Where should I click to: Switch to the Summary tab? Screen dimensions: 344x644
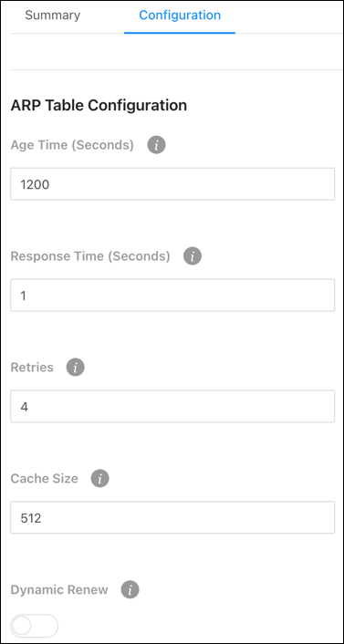tap(53, 16)
